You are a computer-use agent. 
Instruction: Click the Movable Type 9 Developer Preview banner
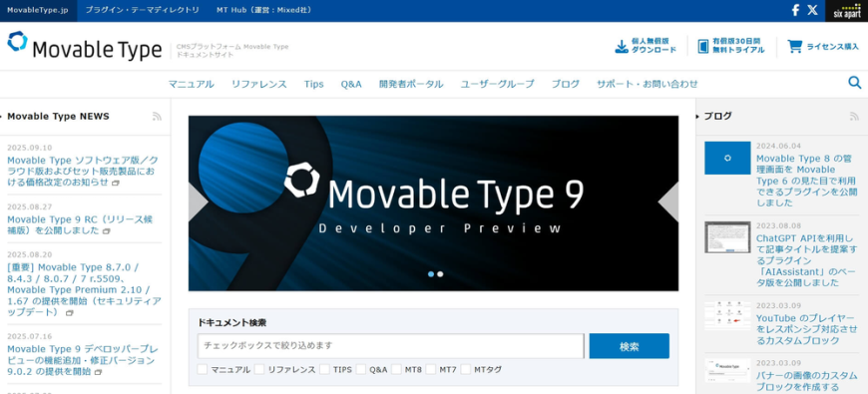(x=433, y=203)
